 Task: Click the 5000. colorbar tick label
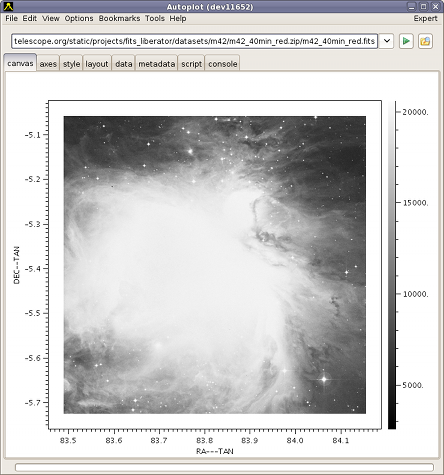412,385
